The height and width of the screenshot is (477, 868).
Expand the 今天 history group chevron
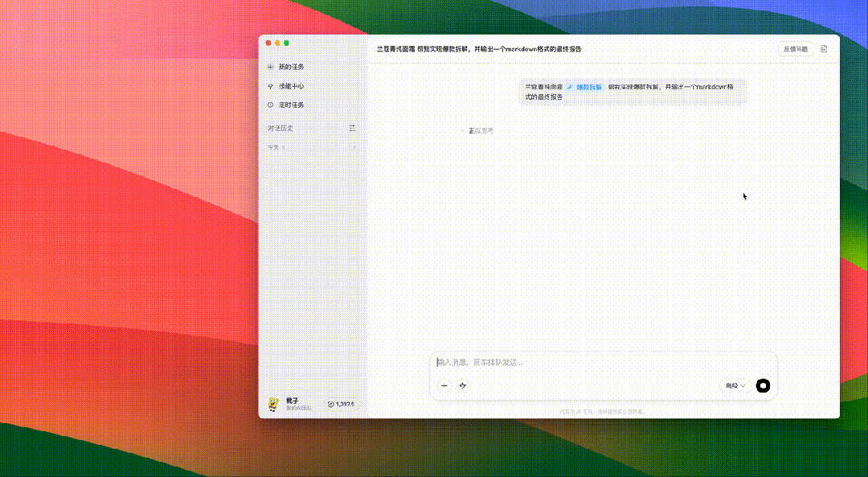point(354,147)
